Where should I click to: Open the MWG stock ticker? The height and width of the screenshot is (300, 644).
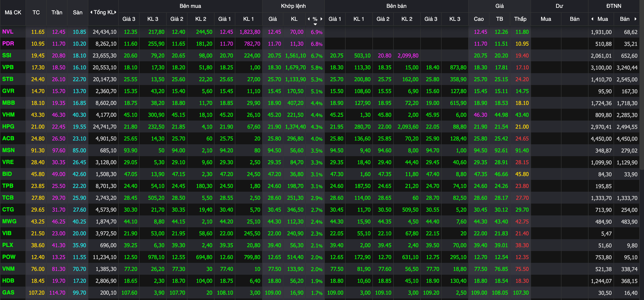(9, 221)
